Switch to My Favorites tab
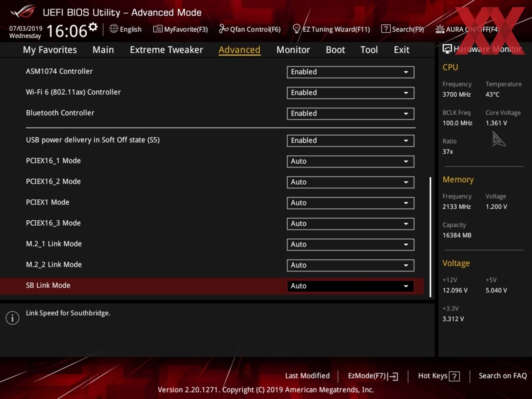This screenshot has width=532, height=399. click(x=50, y=50)
